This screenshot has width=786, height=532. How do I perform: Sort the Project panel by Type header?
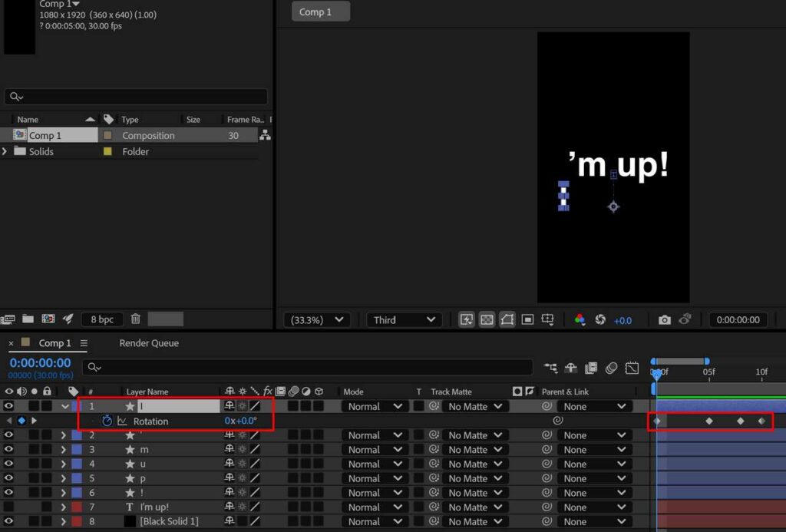130,119
